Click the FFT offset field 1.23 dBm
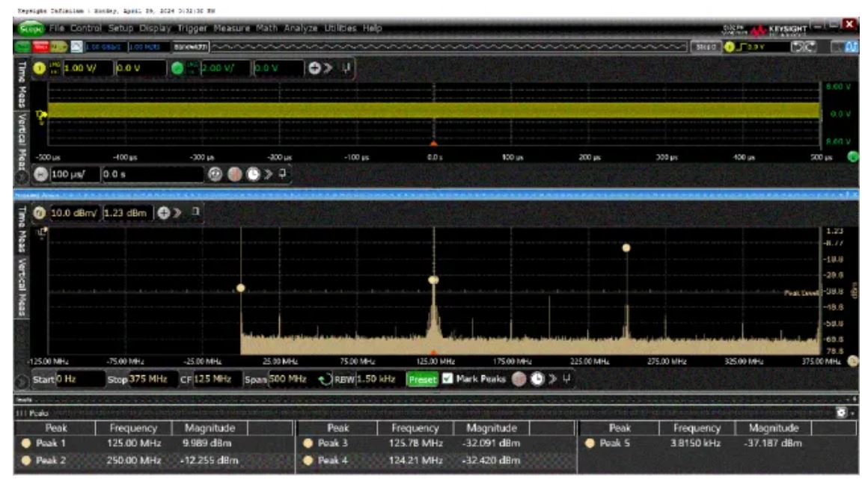This screenshot has height=483, width=868. [x=127, y=213]
